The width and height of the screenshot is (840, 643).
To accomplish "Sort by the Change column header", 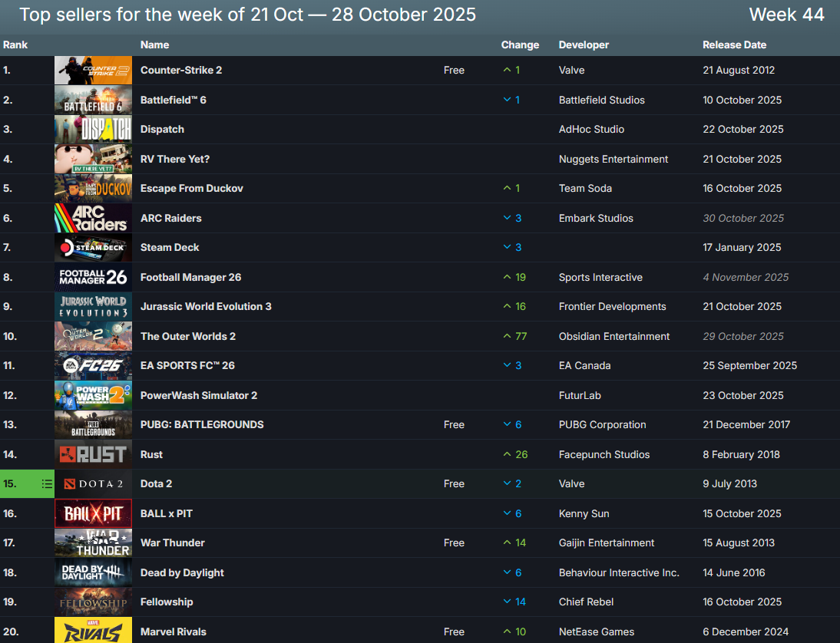I will point(520,45).
